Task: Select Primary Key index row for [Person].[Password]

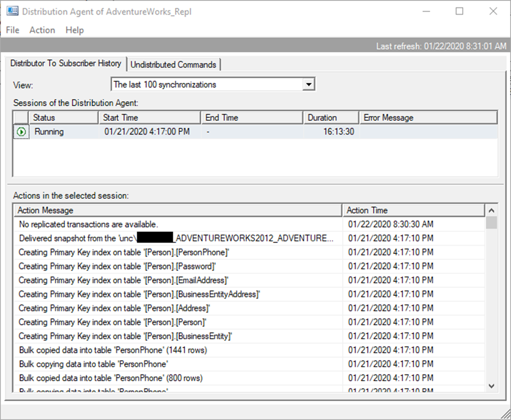Action: 249,267
